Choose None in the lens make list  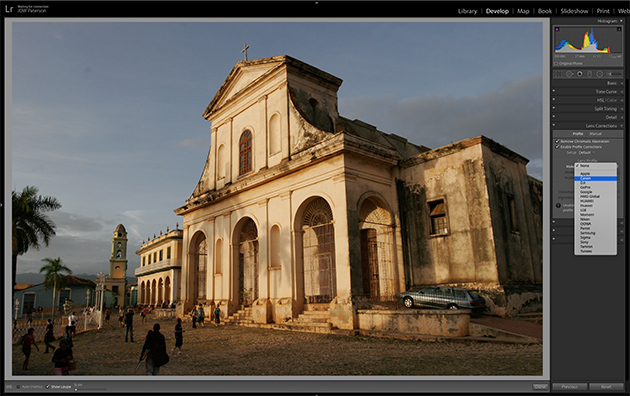[595, 165]
